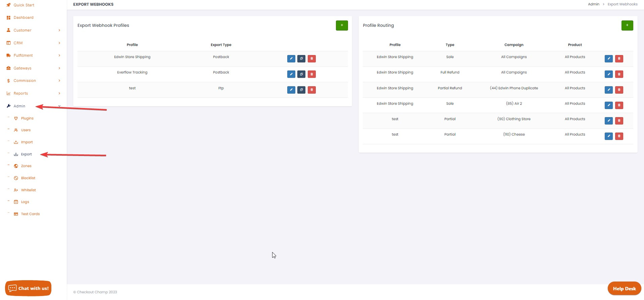
Task: Expand the Gateways menu
Action: tap(22, 68)
